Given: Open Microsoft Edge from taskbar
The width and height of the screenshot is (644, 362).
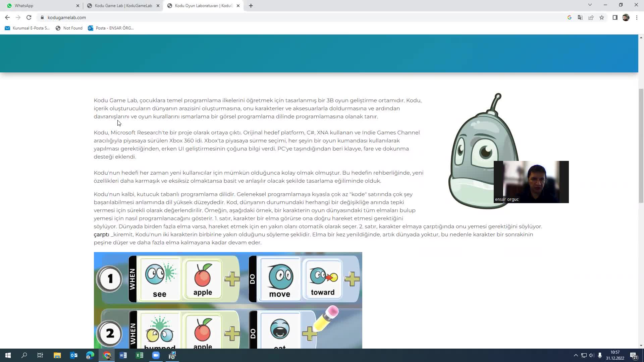Looking at the screenshot, I should point(90,355).
